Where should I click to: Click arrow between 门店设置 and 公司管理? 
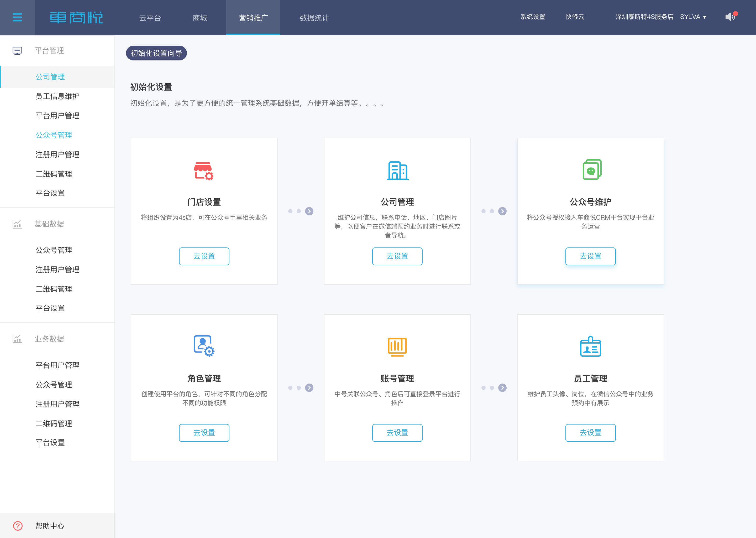point(309,211)
